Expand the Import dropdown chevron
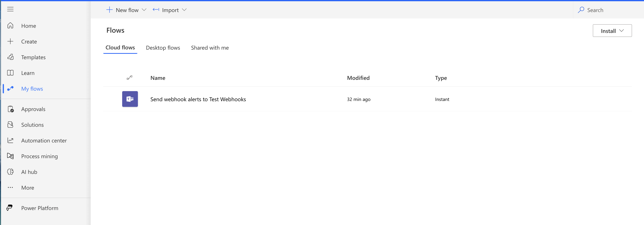Screen dimensions: 644x225 pos(184,10)
